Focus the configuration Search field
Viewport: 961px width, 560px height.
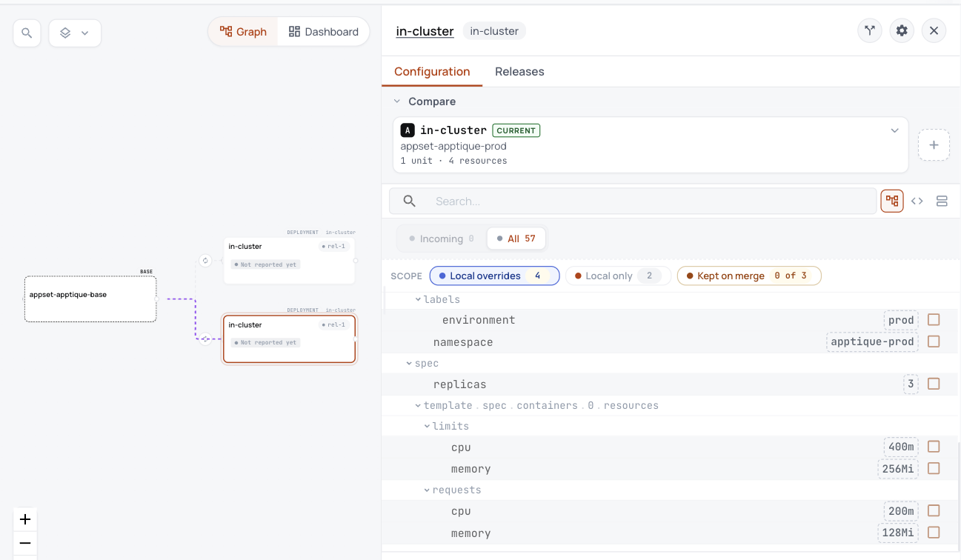coord(634,201)
